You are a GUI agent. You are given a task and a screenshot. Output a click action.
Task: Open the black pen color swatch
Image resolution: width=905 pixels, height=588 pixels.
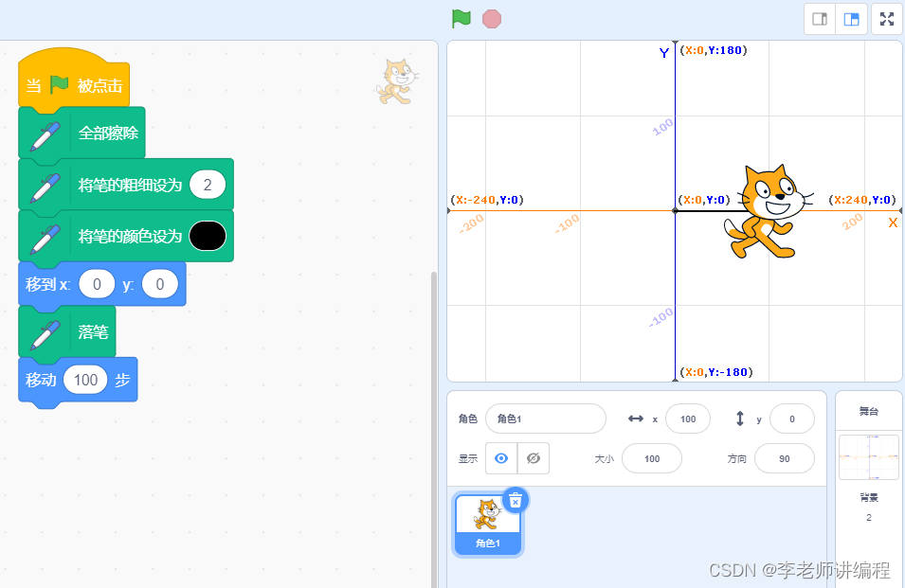click(208, 236)
